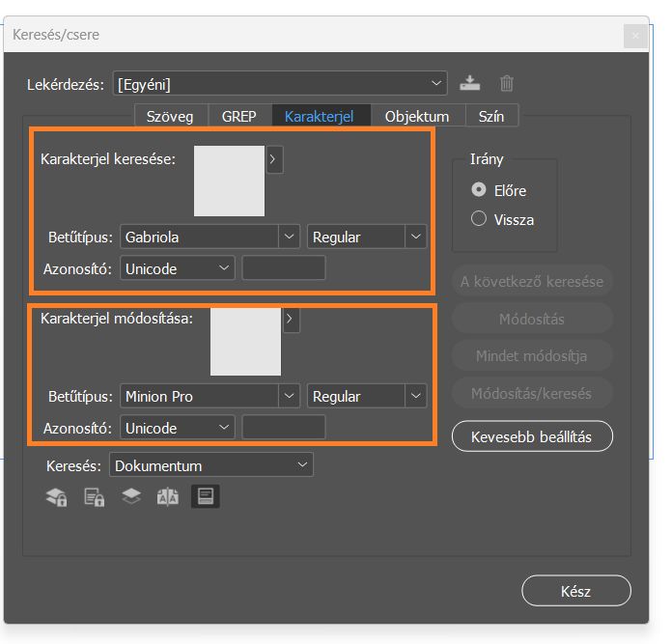
Task: Click the Módosítás/keresés button
Action: tap(532, 393)
